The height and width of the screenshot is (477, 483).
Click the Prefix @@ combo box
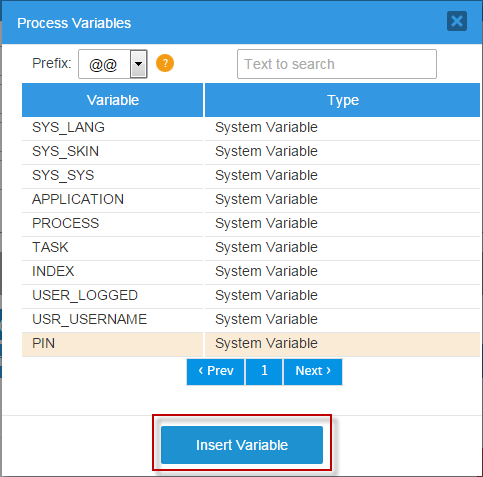113,64
